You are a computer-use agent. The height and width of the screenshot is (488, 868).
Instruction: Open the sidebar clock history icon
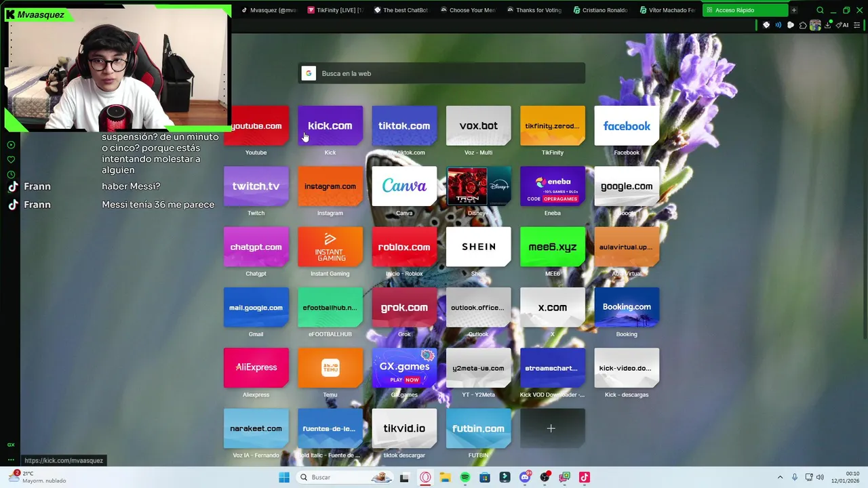point(11,175)
